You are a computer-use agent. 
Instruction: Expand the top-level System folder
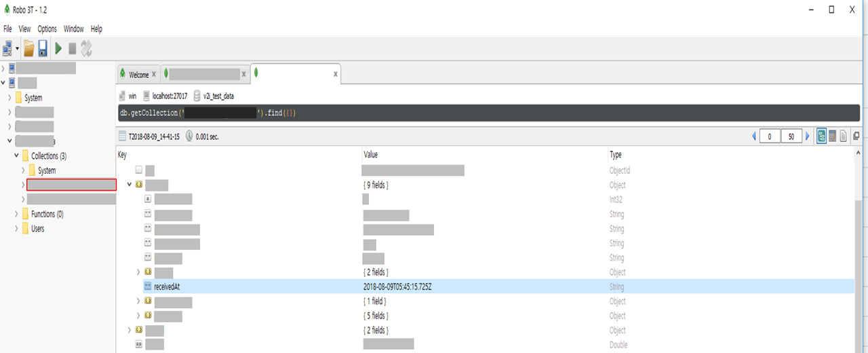tap(9, 98)
